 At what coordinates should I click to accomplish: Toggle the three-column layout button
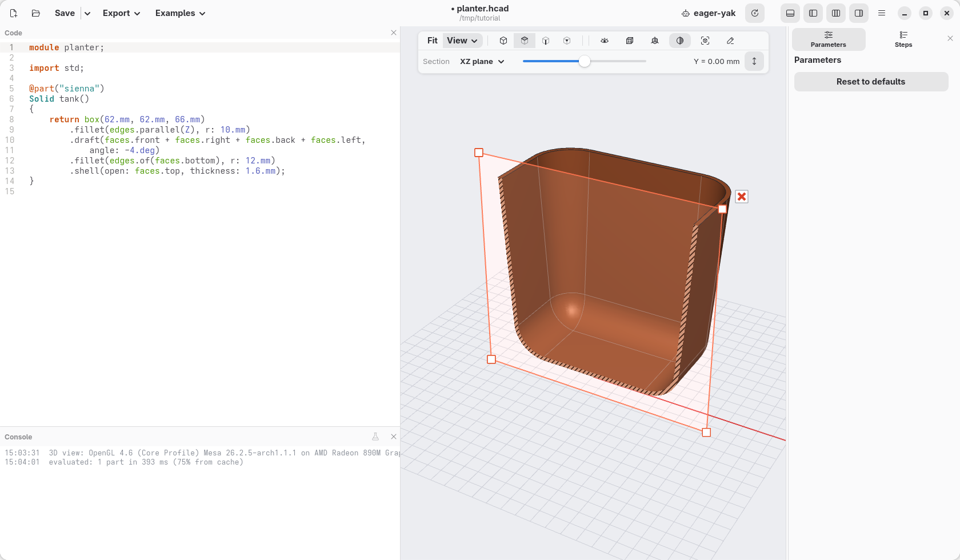[x=836, y=13]
